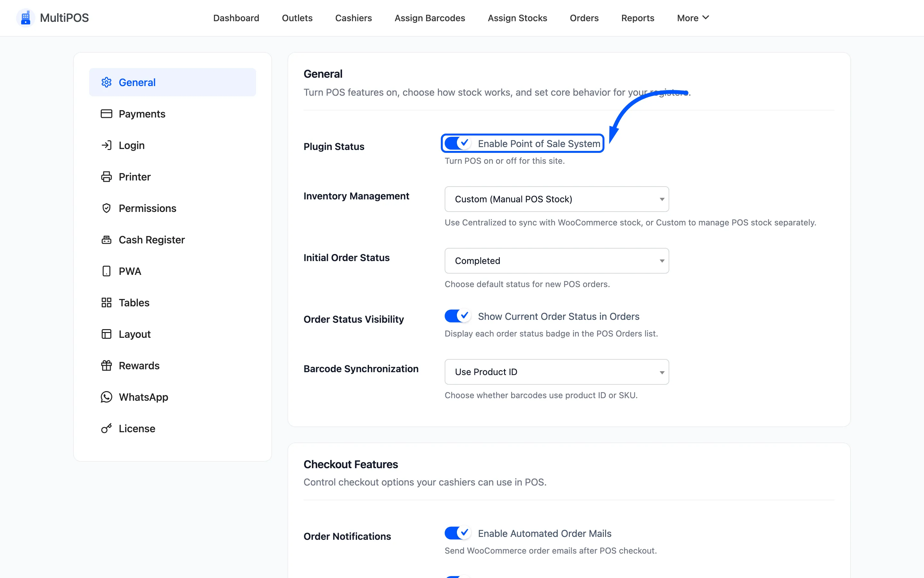Toggle Enable Automated Order Mails switch
Image resolution: width=924 pixels, height=578 pixels.
[458, 533]
